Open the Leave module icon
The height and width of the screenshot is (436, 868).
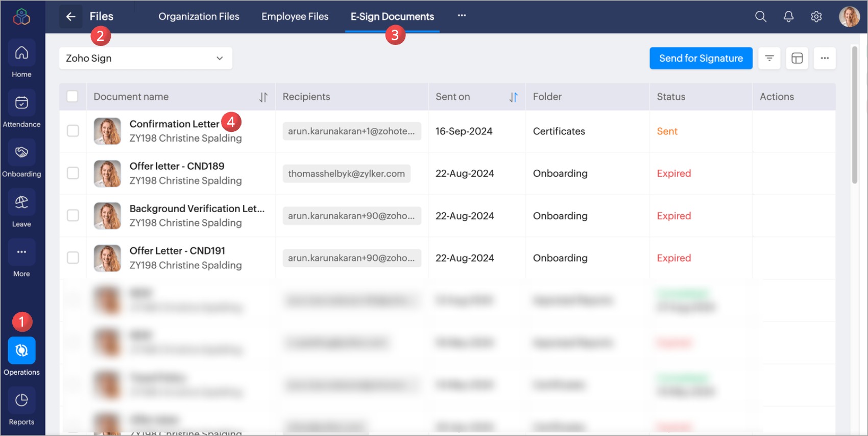coord(21,202)
